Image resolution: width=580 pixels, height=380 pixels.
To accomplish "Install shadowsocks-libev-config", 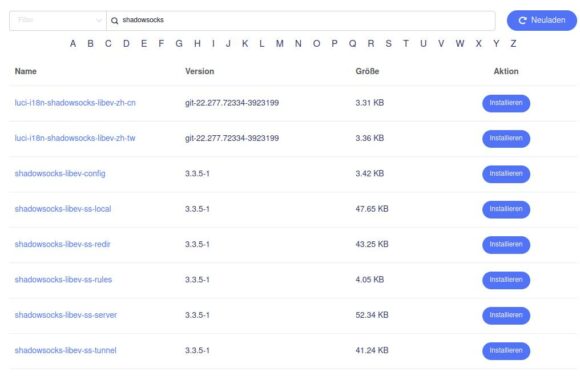I will [506, 174].
